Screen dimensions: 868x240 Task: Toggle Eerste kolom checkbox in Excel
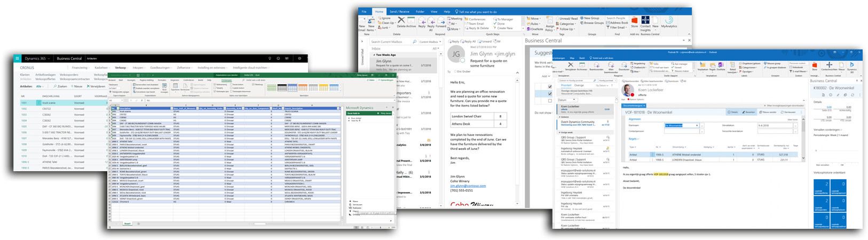[x=231, y=84]
